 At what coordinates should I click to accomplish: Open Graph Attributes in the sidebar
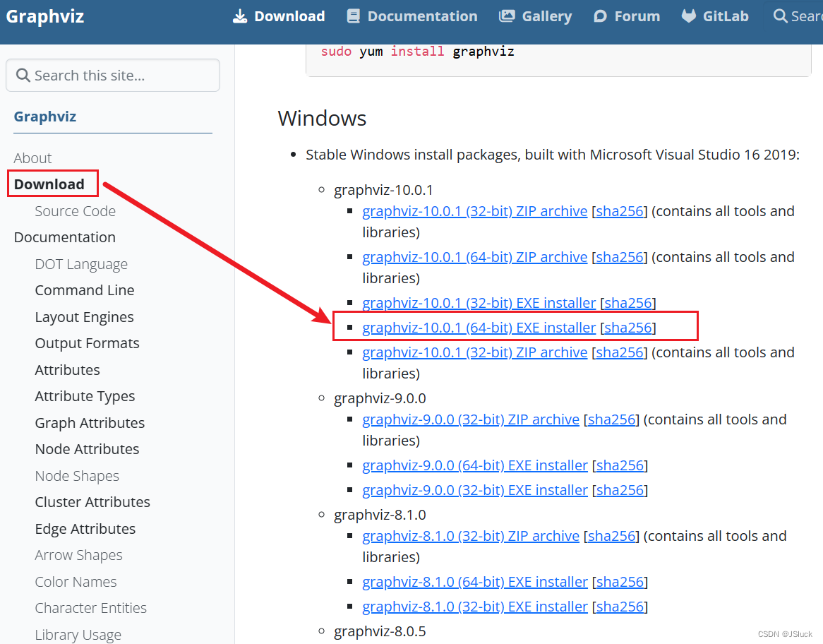[x=90, y=423]
